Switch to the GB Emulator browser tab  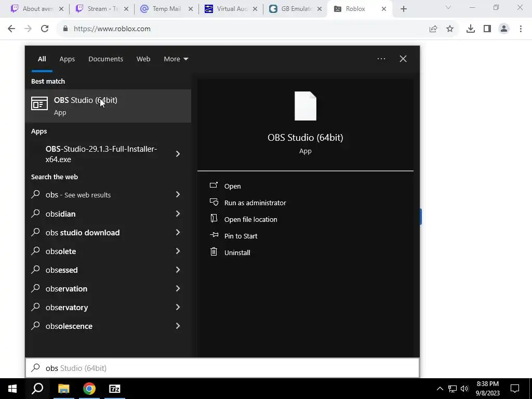pyautogui.click(x=295, y=9)
